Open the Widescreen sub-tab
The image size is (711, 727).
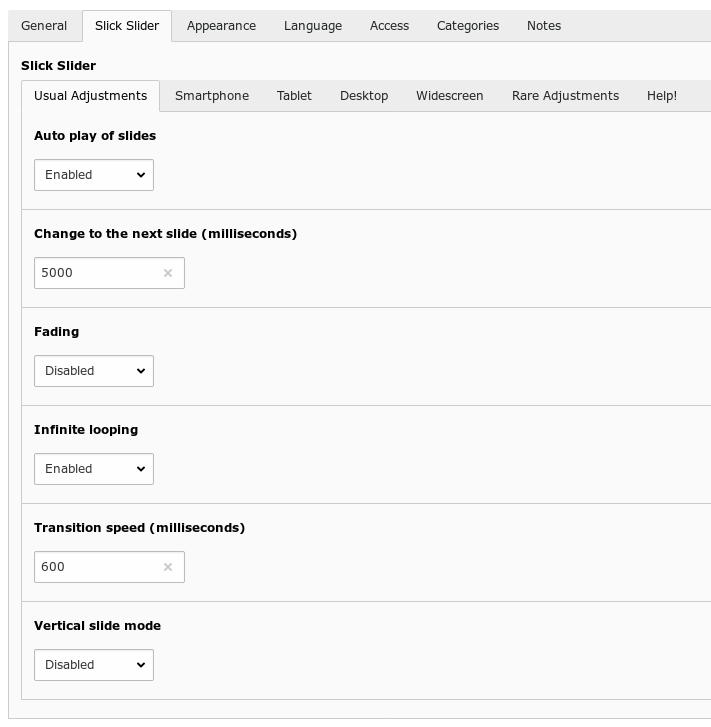(x=450, y=96)
